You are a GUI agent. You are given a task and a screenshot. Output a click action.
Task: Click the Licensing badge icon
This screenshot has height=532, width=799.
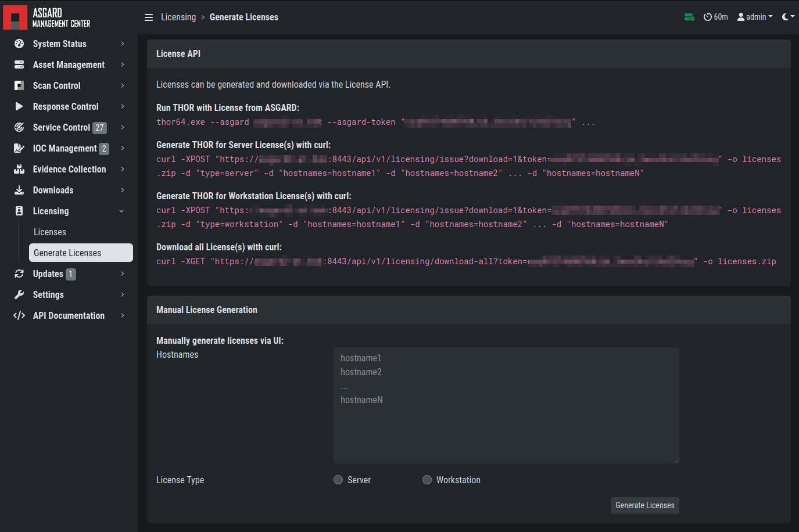pos(19,211)
